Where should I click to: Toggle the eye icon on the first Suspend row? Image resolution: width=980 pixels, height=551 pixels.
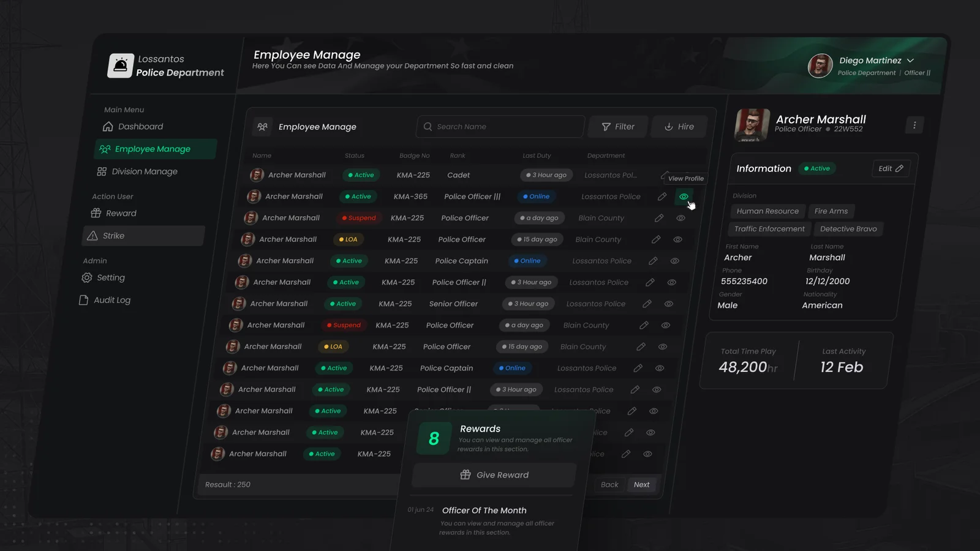pyautogui.click(x=680, y=218)
